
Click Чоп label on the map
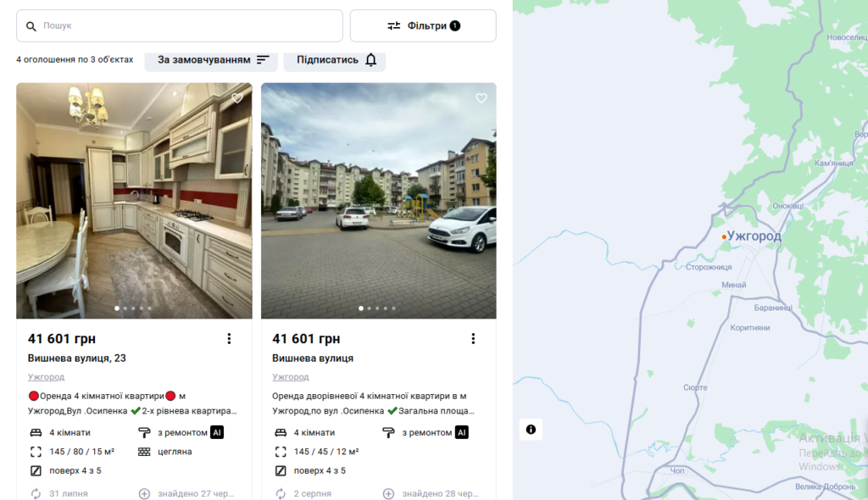pos(677,470)
